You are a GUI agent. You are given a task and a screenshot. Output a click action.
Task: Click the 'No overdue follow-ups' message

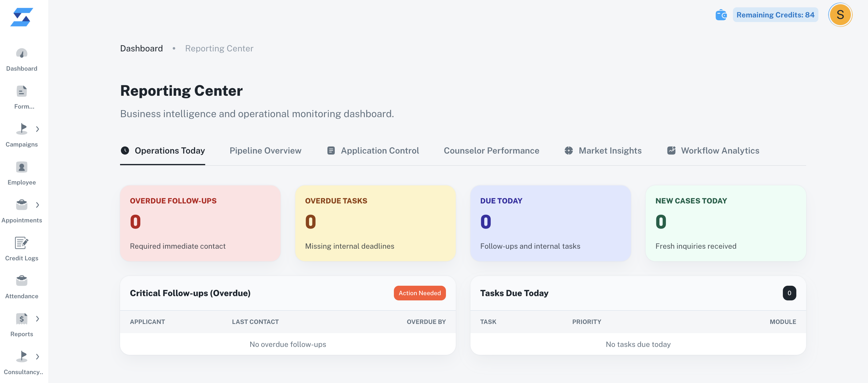click(288, 344)
